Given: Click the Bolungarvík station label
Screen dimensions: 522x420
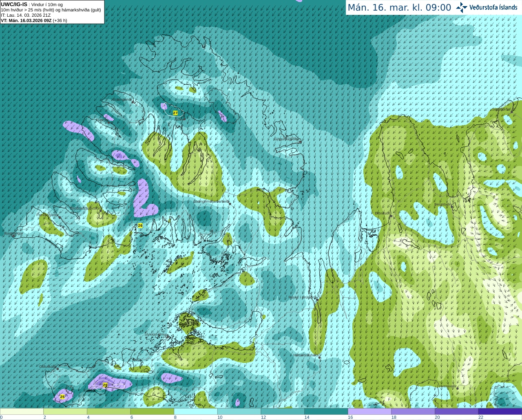Looking at the screenshot, I should click(x=123, y=99).
